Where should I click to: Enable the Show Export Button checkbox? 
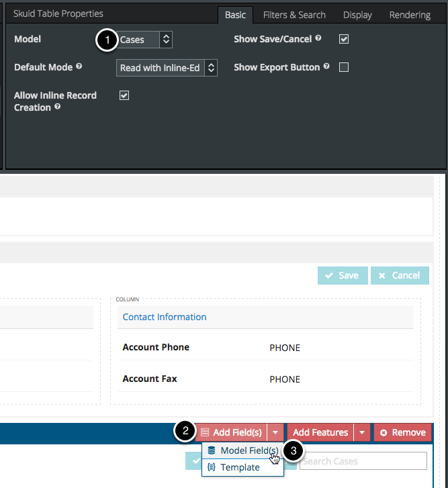click(x=344, y=67)
